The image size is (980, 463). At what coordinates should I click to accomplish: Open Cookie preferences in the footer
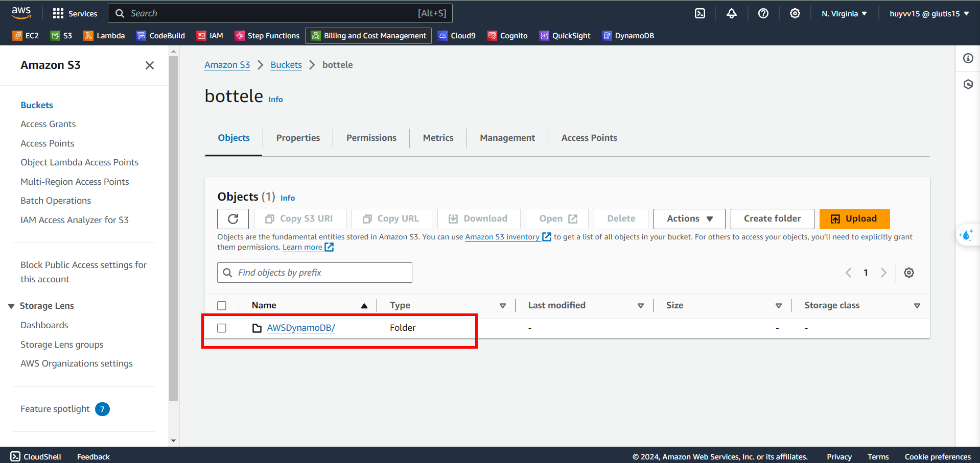pyautogui.click(x=938, y=457)
